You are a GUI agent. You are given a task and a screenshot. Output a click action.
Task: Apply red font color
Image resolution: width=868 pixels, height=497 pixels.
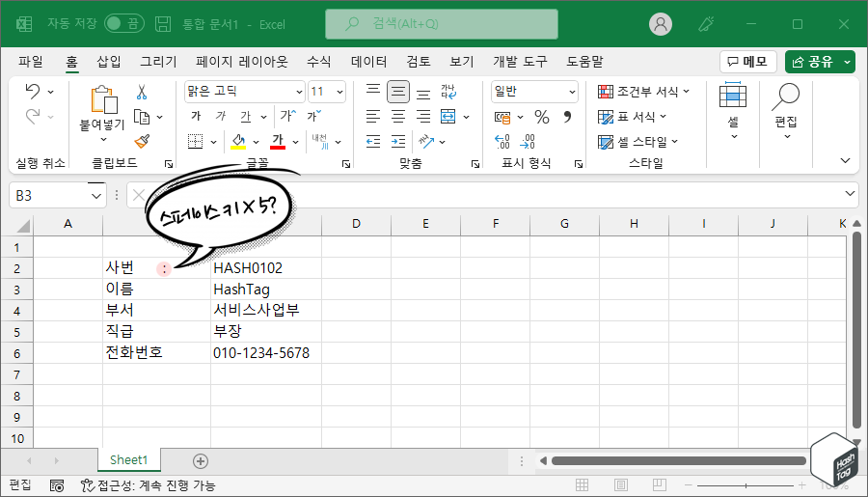click(x=278, y=141)
